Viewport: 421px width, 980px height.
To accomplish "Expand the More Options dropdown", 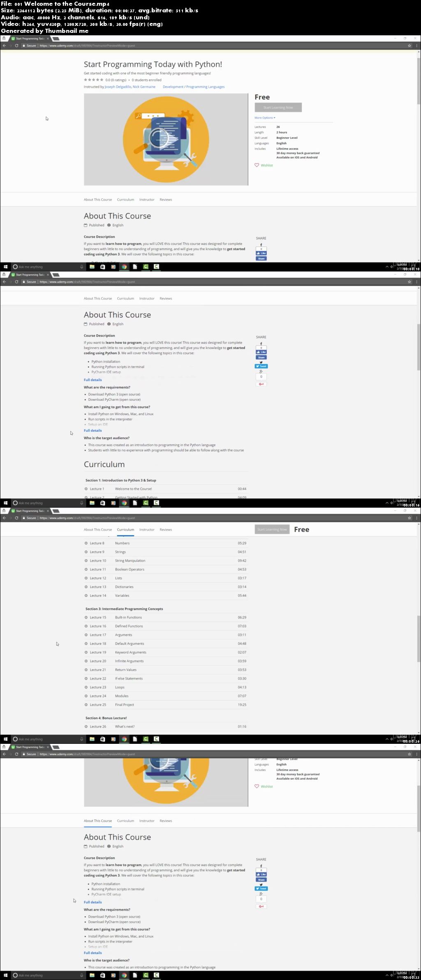I will (265, 118).
